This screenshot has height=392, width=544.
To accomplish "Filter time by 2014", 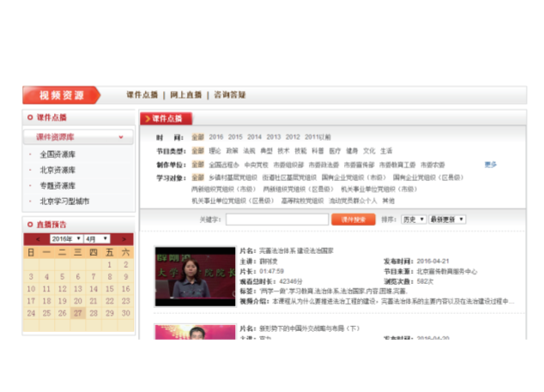I will coord(254,137).
